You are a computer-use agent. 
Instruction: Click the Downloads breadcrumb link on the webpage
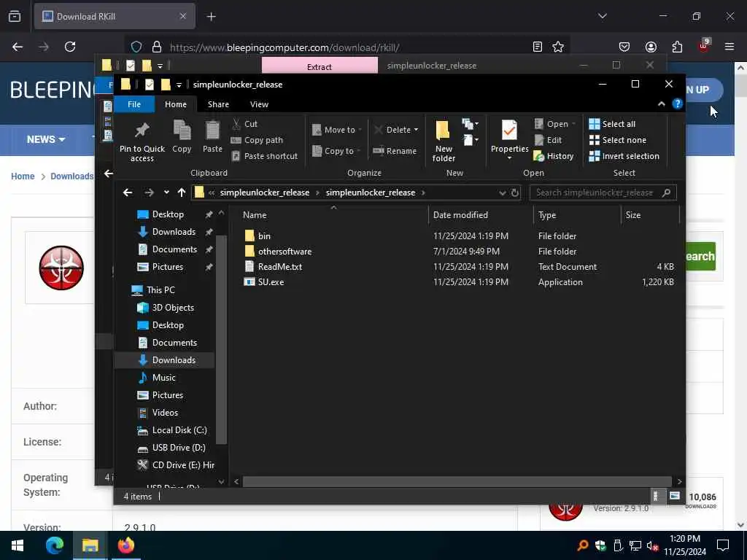[x=72, y=176]
